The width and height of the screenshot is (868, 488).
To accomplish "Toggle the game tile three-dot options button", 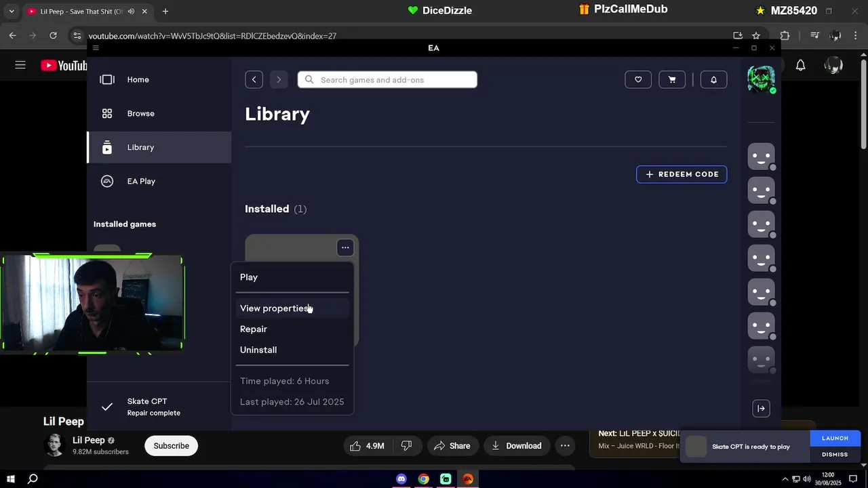I will (x=345, y=247).
